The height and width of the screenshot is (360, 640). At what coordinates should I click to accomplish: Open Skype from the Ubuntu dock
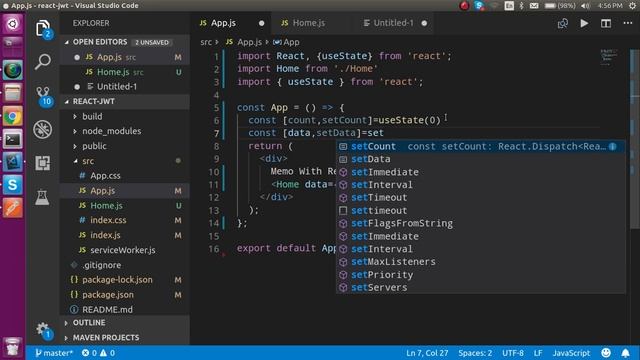tap(12, 185)
